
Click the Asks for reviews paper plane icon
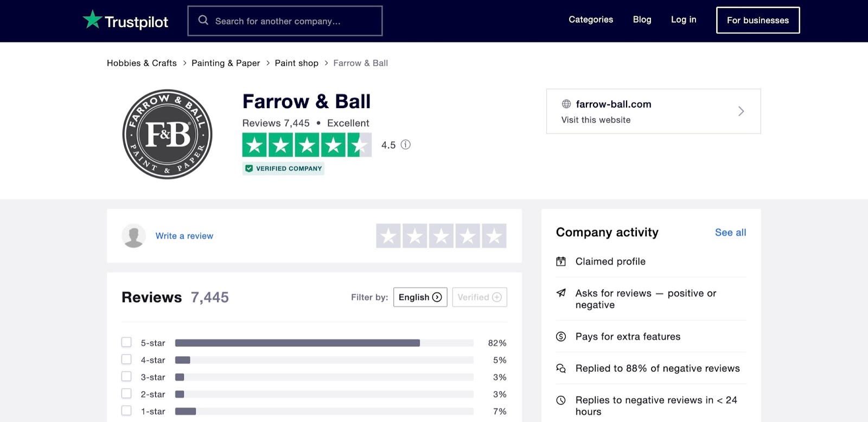[x=561, y=293]
